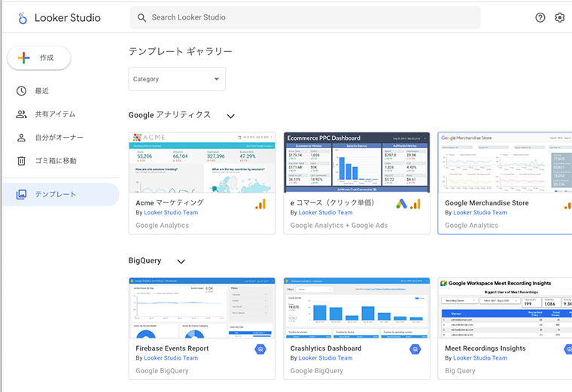Open Looker Studio Team link on e コマース card

pyautogui.click(x=325, y=213)
